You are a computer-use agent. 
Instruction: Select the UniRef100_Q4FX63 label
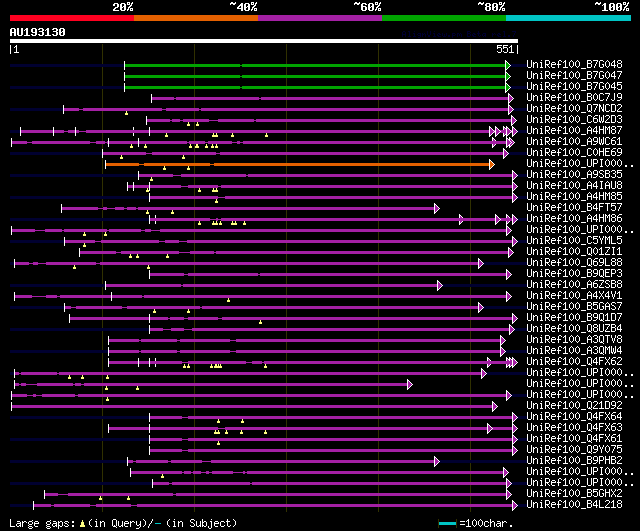[574, 428]
